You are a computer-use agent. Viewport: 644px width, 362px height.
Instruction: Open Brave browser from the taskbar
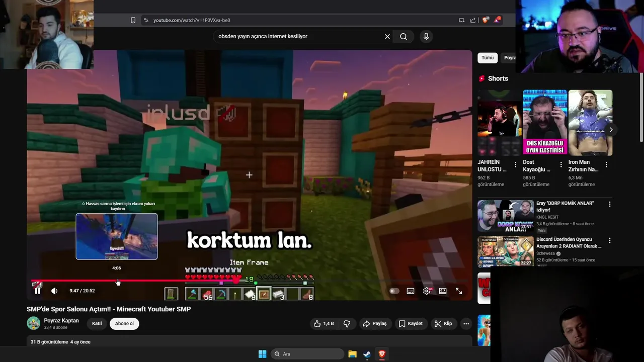coord(382,354)
